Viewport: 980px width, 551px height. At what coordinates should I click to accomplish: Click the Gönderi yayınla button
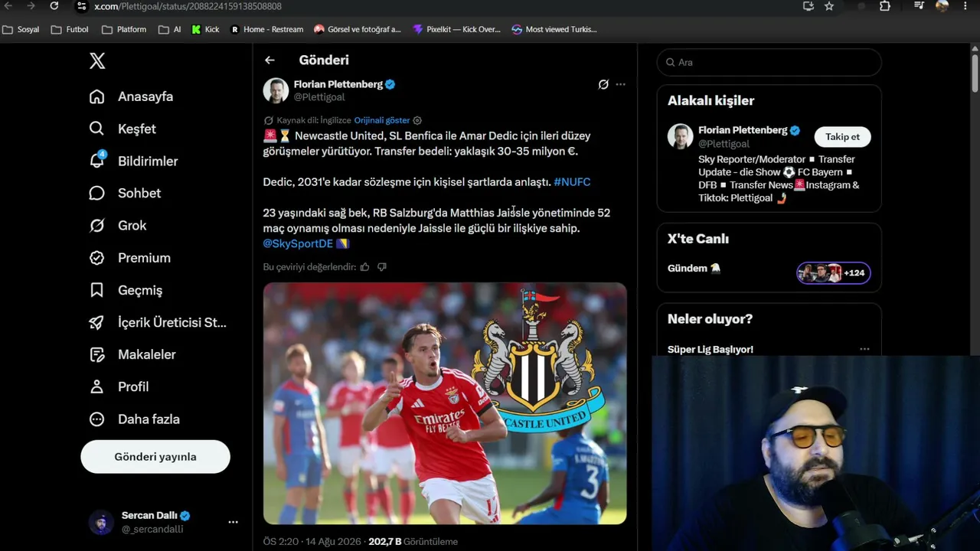tap(155, 457)
